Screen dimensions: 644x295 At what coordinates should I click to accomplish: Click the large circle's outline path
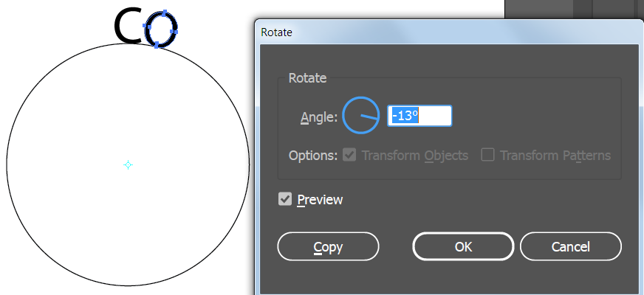coord(7,165)
